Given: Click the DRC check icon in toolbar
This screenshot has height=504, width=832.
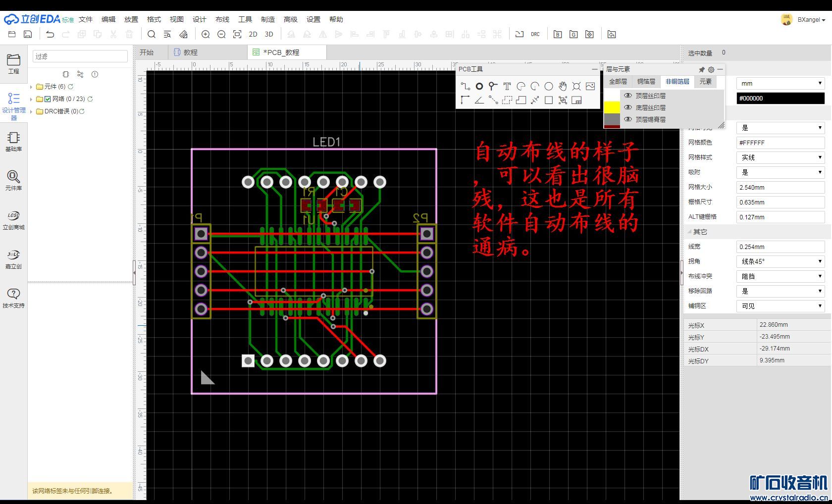Looking at the screenshot, I should [x=535, y=34].
